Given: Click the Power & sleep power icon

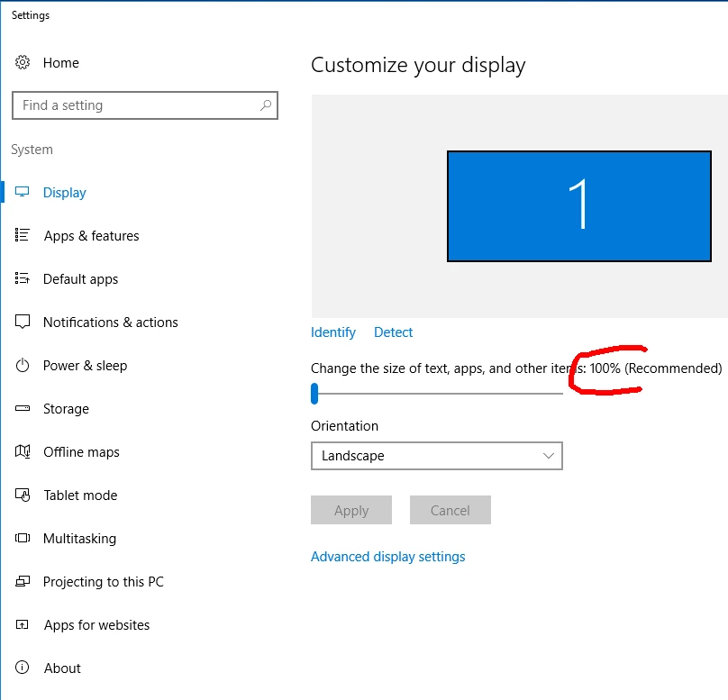Looking at the screenshot, I should click(23, 366).
